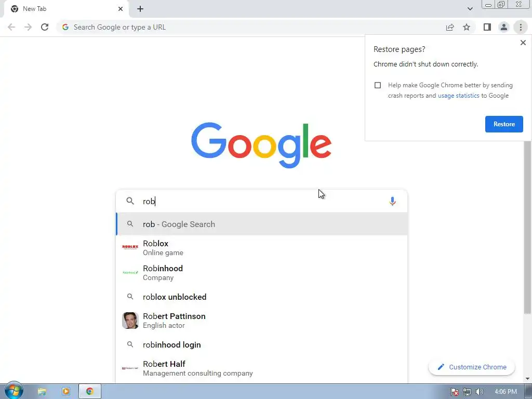Click the search icon beside rob - Google Search
This screenshot has height=399, width=532.
pyautogui.click(x=130, y=224)
